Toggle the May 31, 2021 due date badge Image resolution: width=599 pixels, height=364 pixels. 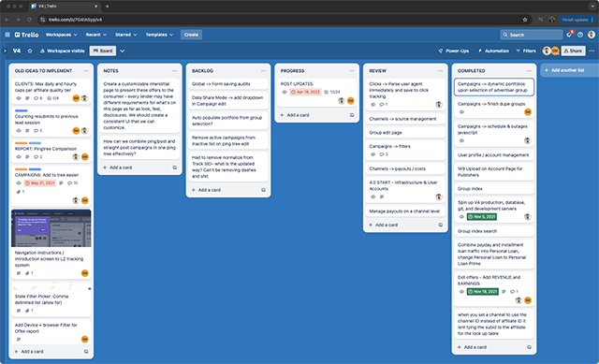tap(40, 183)
